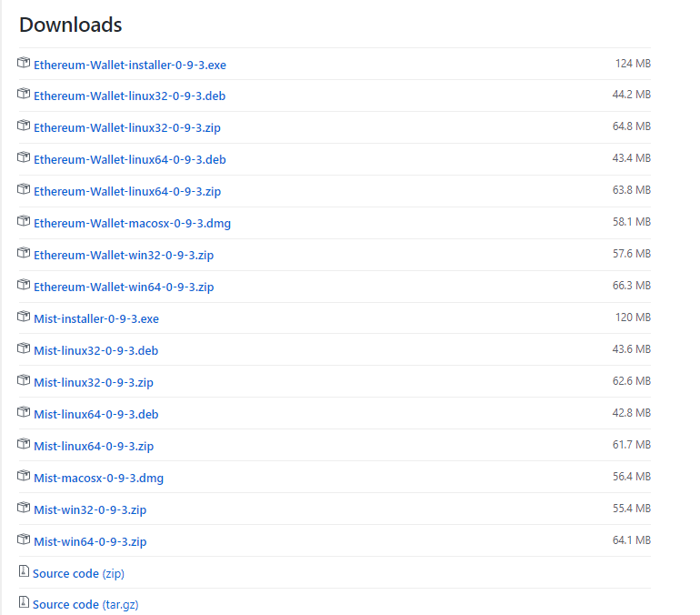Click package icon beside Mist-macosx-0-9-3.dmg
This screenshot has height=615, width=700.
coord(24,476)
